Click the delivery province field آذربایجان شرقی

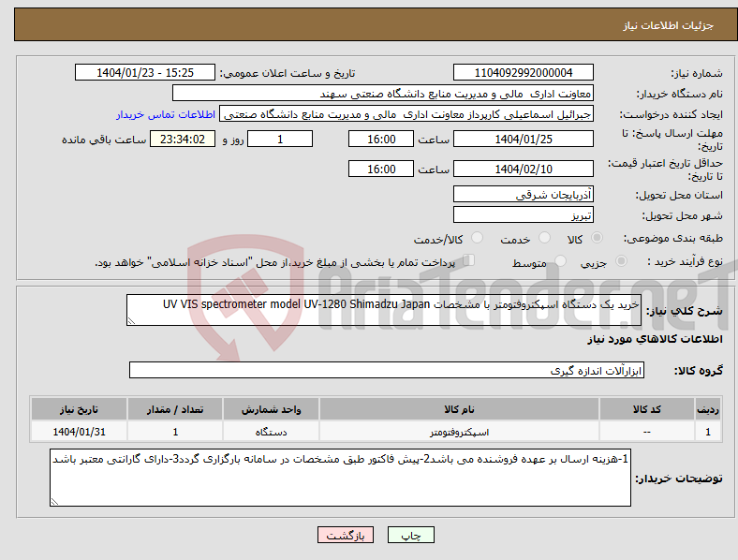click(x=524, y=195)
